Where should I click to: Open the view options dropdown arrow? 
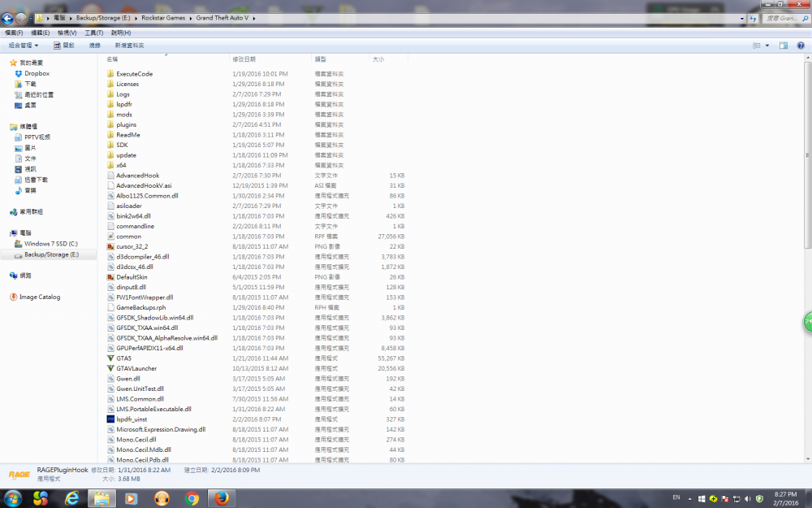[x=767, y=46]
